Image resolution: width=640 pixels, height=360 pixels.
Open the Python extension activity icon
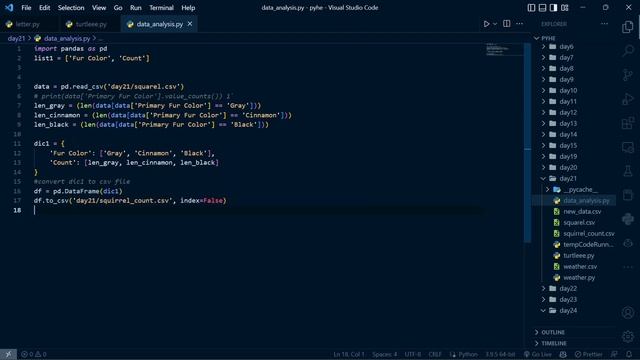[628, 219]
